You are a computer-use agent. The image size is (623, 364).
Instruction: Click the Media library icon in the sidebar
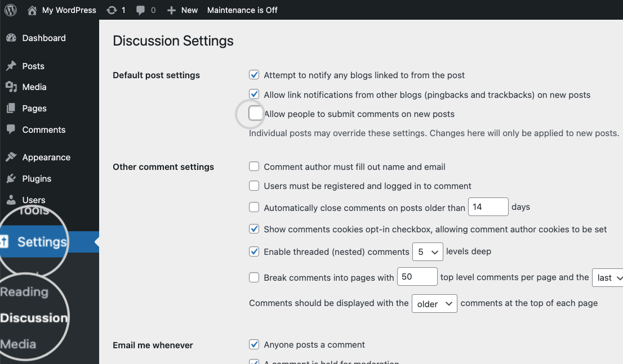click(x=11, y=87)
